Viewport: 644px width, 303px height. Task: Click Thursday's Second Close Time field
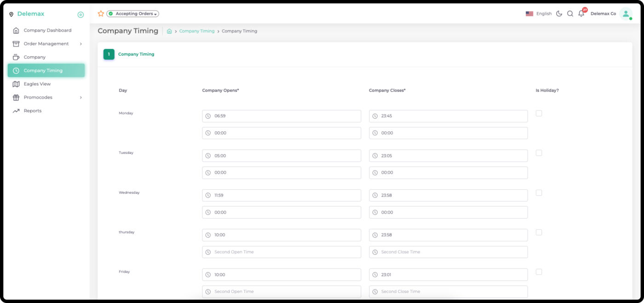point(448,252)
